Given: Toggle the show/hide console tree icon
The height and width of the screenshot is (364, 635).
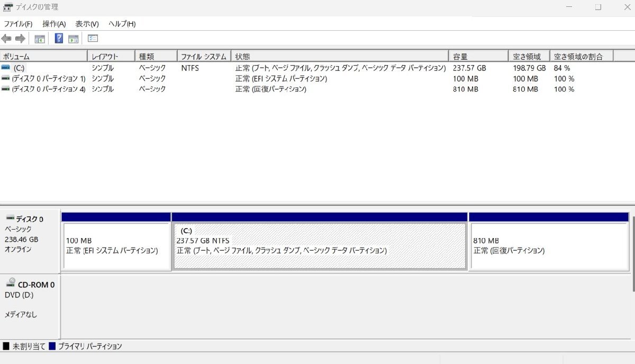Looking at the screenshot, I should (x=40, y=39).
